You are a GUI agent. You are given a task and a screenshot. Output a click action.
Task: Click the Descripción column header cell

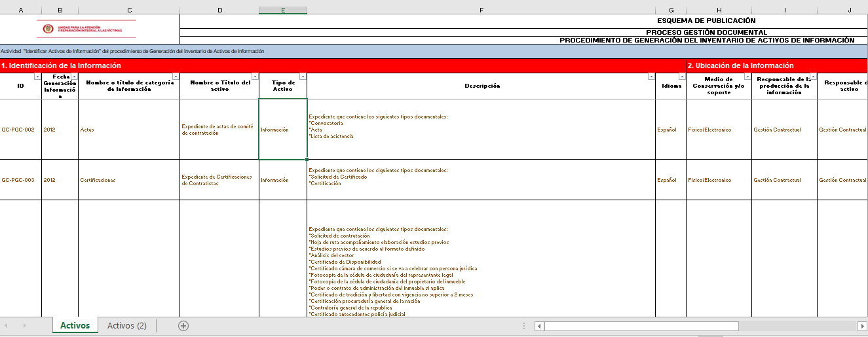481,86
